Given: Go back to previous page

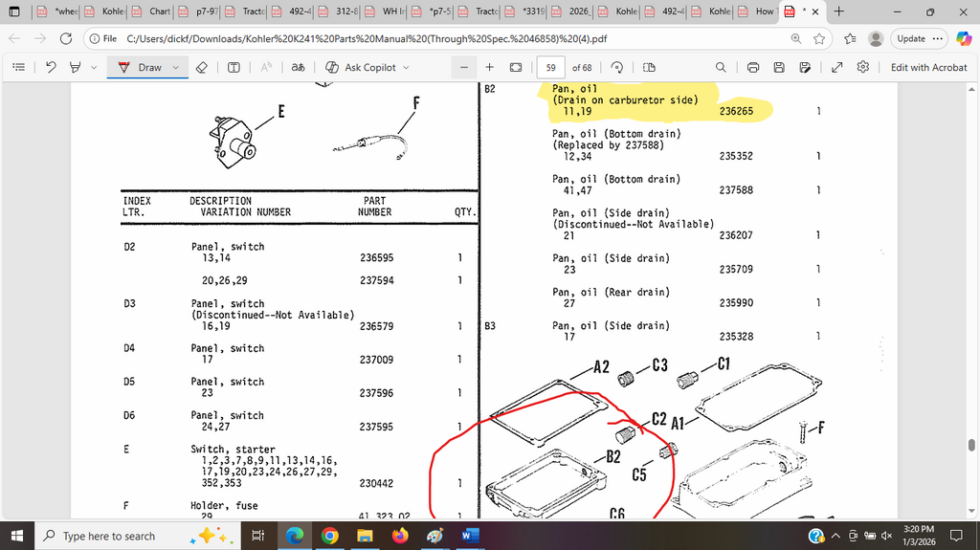Looking at the screenshot, I should click(x=15, y=39).
